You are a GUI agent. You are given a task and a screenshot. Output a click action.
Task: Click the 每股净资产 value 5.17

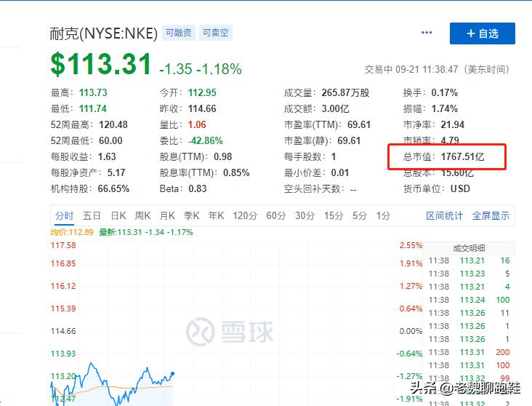116,172
